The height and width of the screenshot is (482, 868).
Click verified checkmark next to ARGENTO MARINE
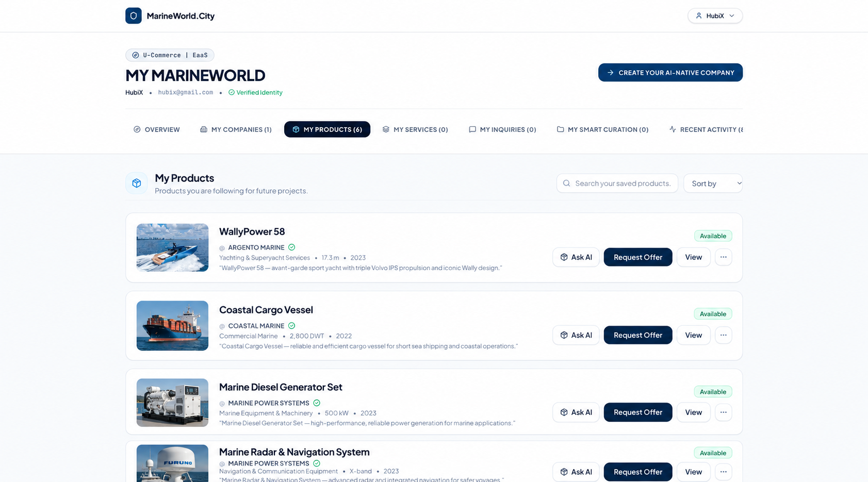click(292, 247)
